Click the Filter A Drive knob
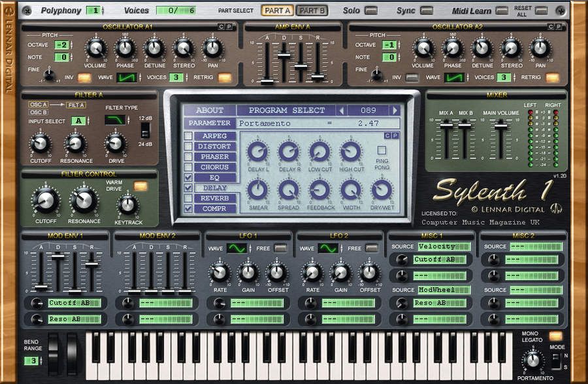 click(x=116, y=143)
